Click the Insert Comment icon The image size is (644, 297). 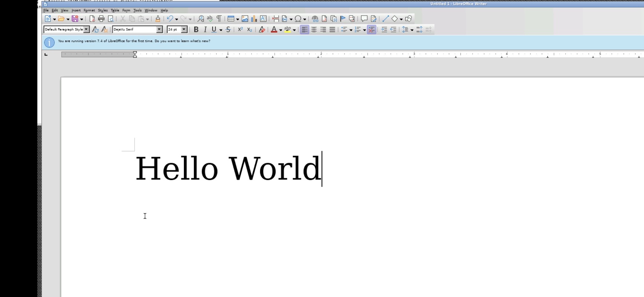click(x=364, y=19)
